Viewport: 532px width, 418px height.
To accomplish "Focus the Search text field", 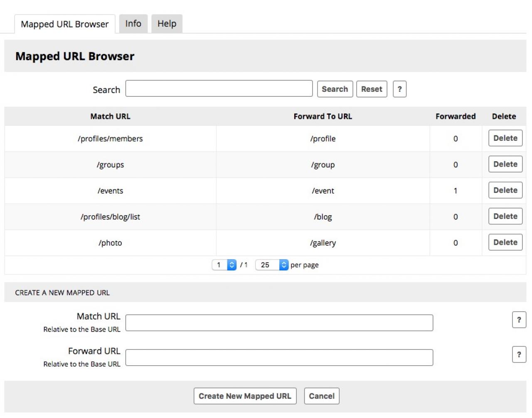I will pos(219,89).
